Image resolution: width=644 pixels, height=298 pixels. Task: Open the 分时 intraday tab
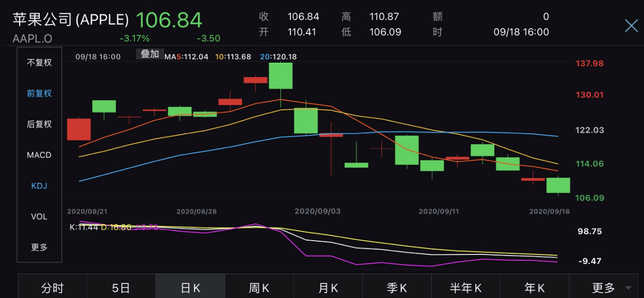52,288
